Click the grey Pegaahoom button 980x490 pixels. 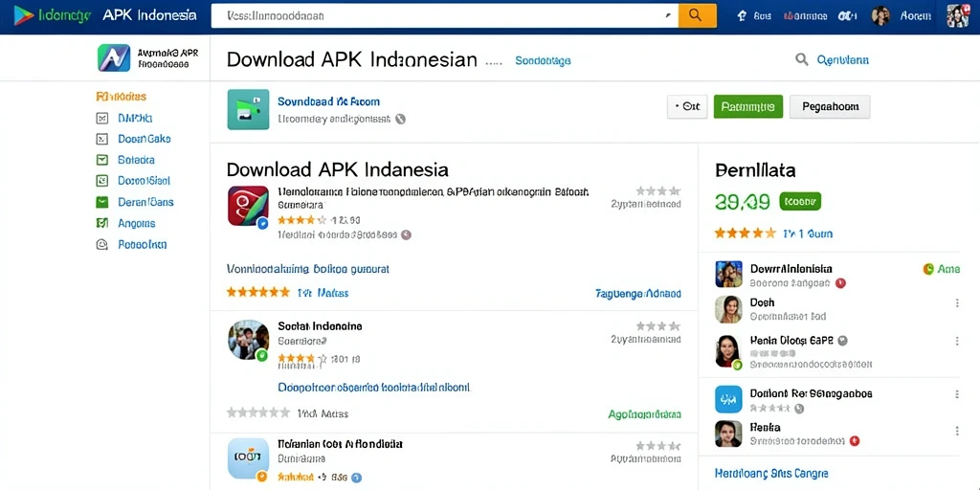830,107
